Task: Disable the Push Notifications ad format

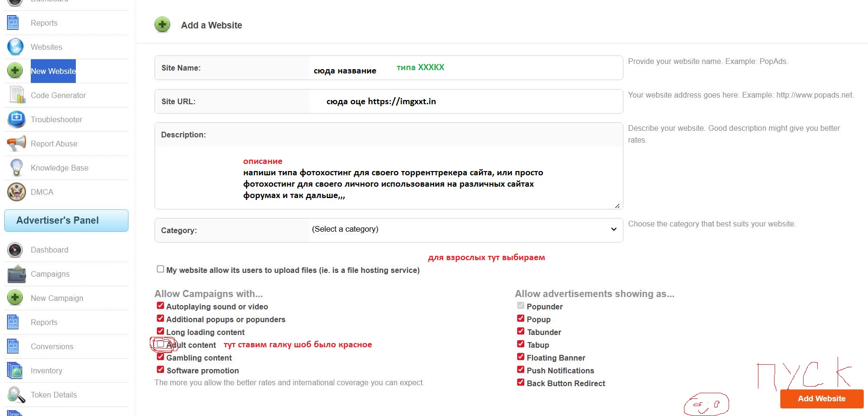Action: pyautogui.click(x=521, y=370)
